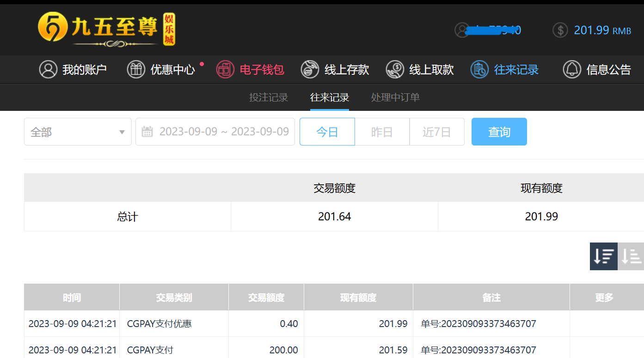Navigate to 线上取款
This screenshot has height=358, width=644.
point(420,70)
